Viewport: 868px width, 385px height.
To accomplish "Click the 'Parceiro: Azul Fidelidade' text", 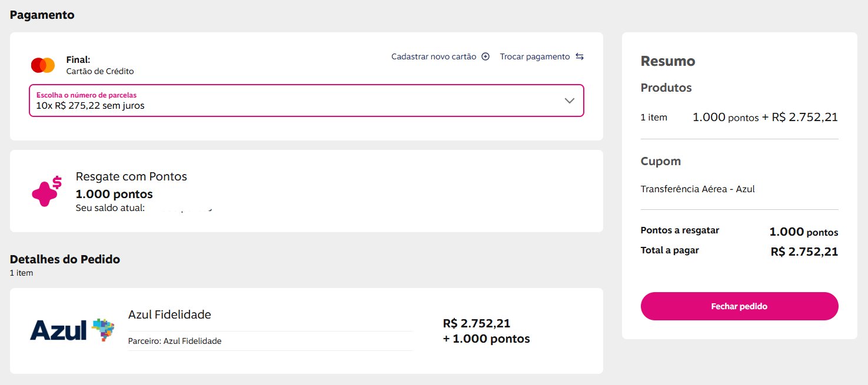I will 175,341.
